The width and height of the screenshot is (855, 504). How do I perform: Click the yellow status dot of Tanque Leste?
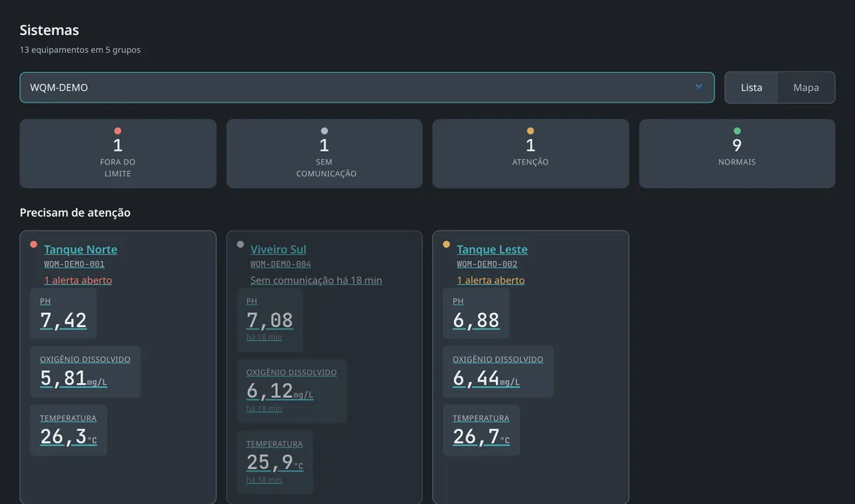(x=447, y=244)
